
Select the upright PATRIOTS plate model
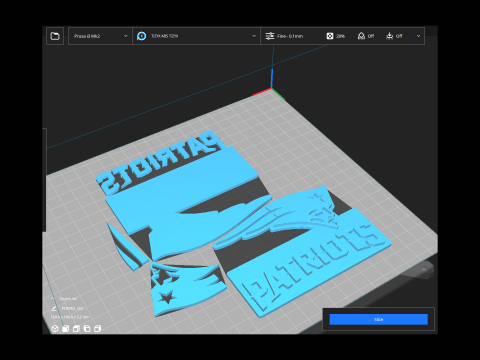tap(310, 263)
